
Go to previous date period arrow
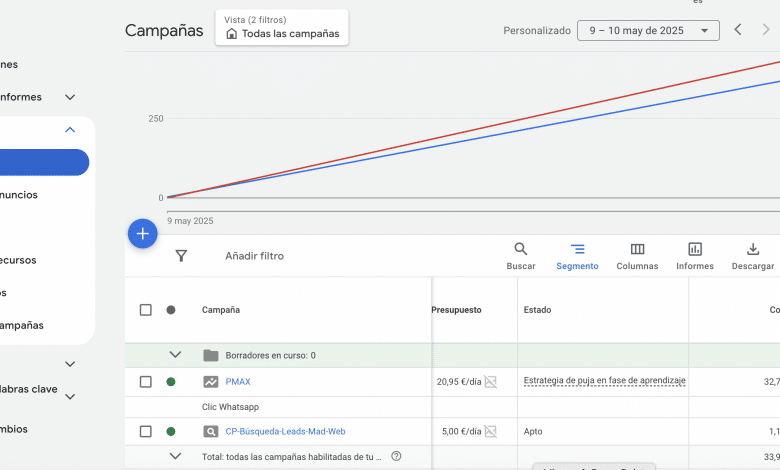738,30
